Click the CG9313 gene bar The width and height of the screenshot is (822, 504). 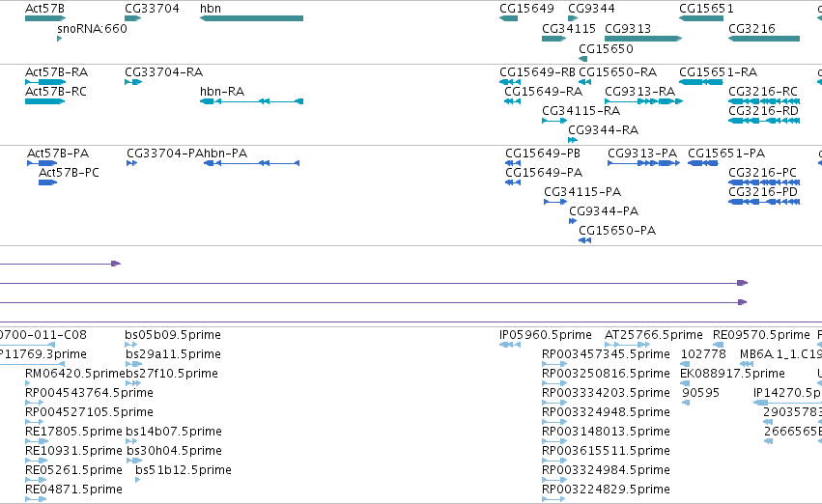tap(643, 39)
